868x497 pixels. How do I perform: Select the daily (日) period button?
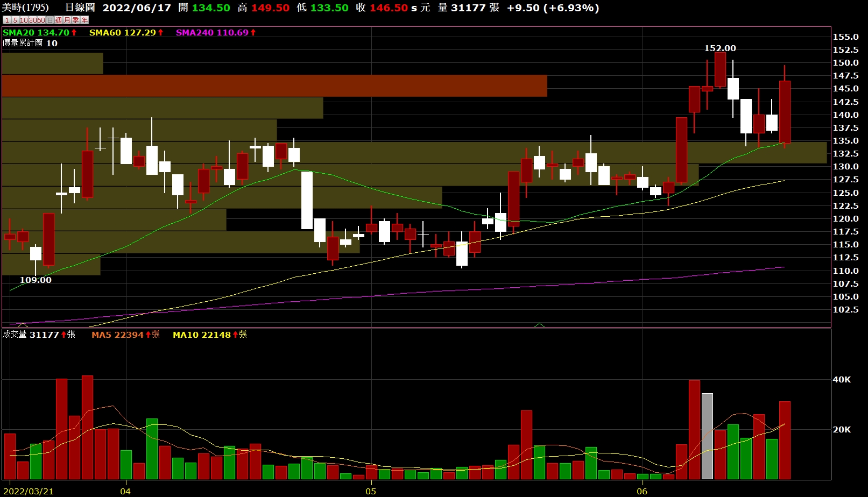coord(50,20)
